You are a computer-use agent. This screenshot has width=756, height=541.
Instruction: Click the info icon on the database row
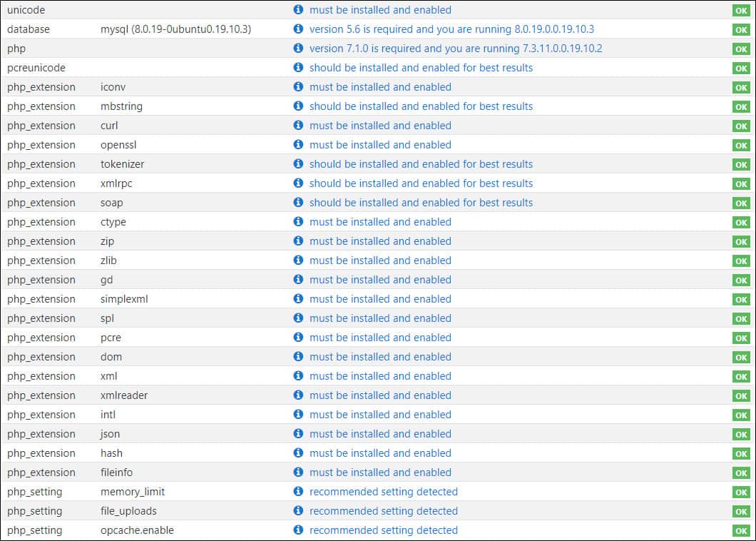(x=299, y=29)
